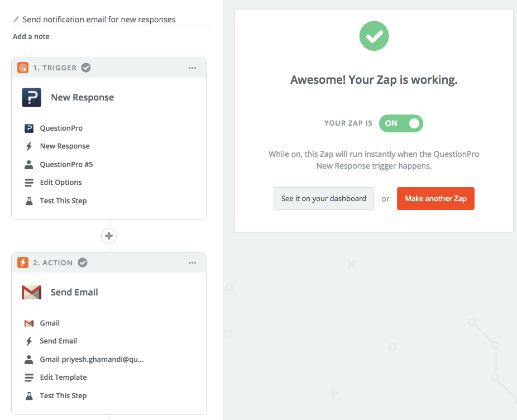This screenshot has width=517, height=420.
Task: Click the Make another Zap button
Action: point(435,198)
